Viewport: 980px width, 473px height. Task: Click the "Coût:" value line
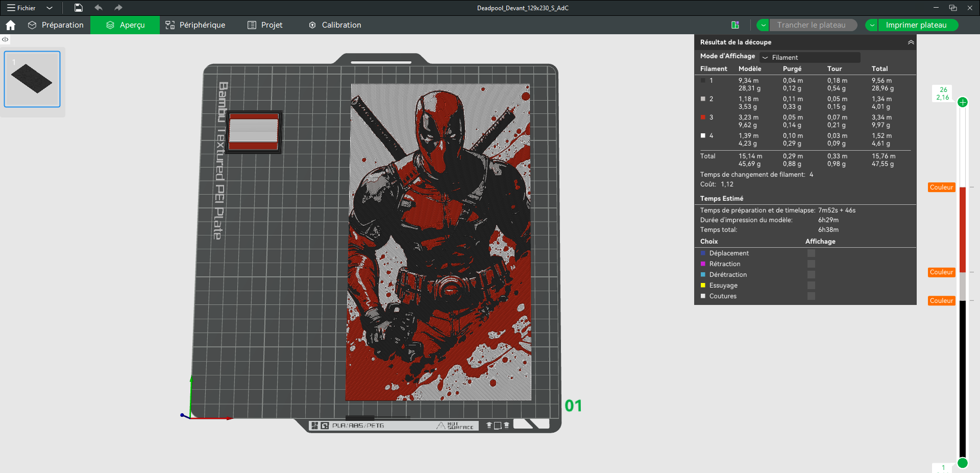[717, 184]
